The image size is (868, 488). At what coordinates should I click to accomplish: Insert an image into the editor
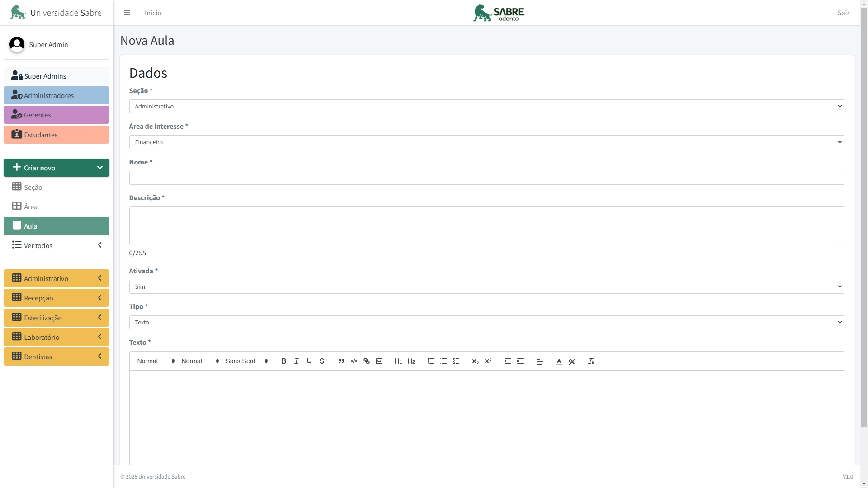[x=379, y=361]
